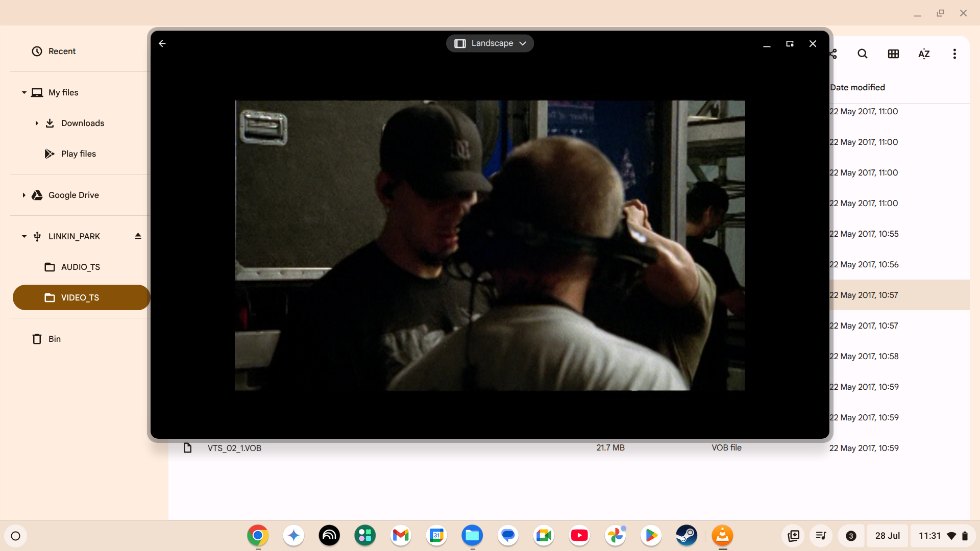Collapse the My files tree

click(x=24, y=92)
